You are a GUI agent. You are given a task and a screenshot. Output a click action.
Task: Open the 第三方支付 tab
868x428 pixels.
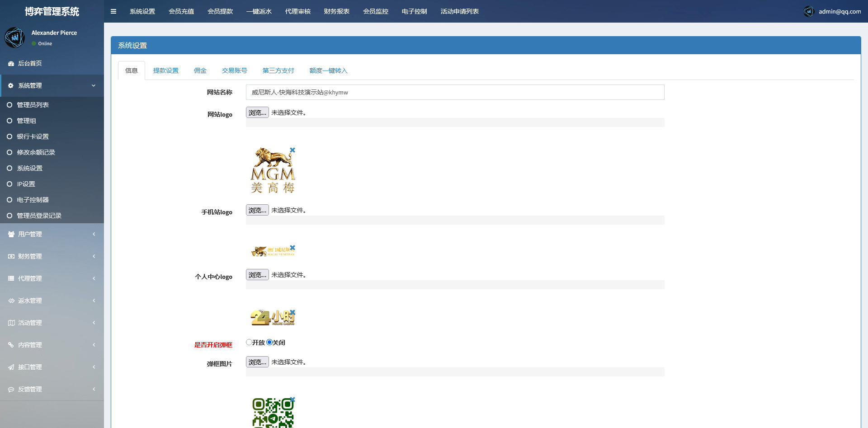point(278,71)
